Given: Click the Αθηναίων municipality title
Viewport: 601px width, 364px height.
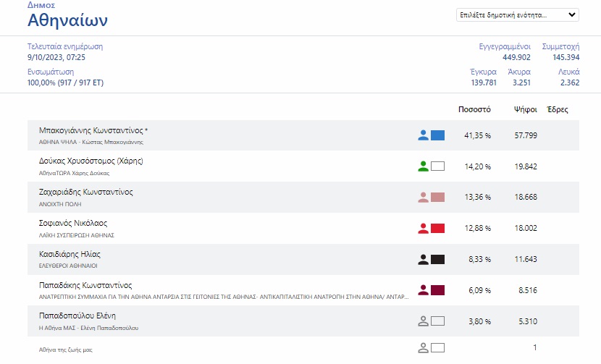Looking at the screenshot, I should pos(67,18).
